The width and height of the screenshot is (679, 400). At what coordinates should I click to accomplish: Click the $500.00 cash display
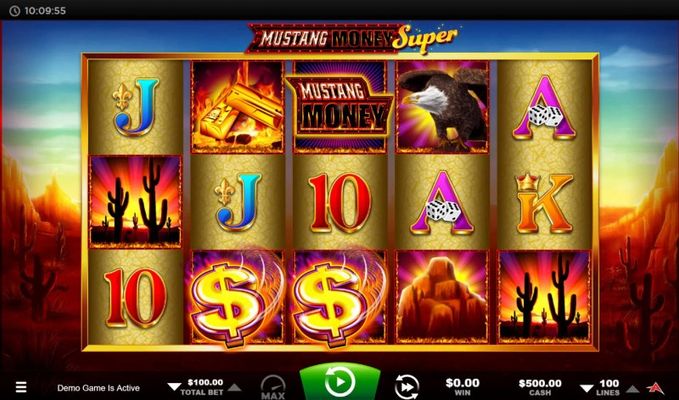540,383
